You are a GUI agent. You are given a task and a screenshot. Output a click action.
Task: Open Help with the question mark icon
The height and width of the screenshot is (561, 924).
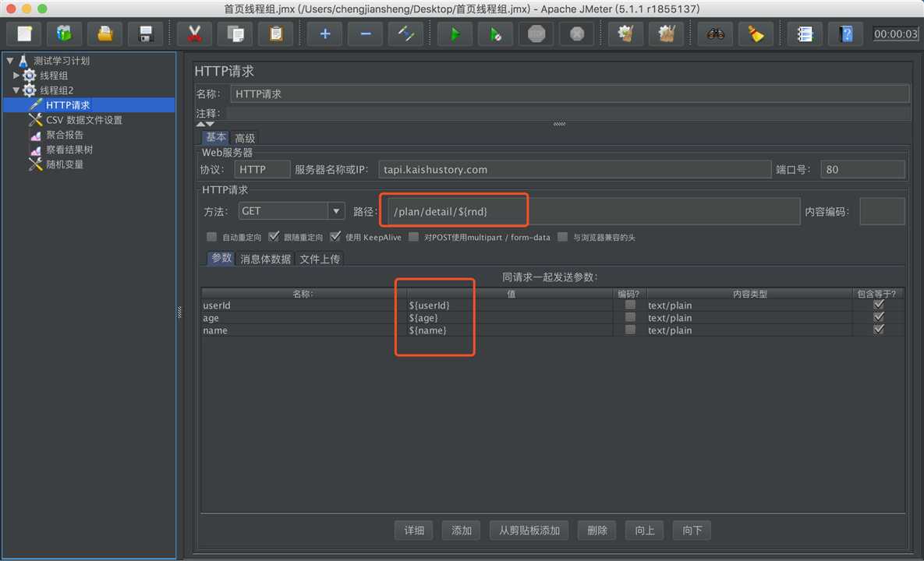(845, 34)
